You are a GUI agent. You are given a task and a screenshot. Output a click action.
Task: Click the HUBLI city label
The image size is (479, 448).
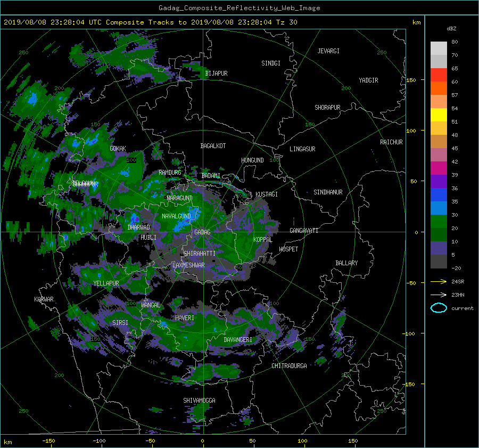click(148, 238)
